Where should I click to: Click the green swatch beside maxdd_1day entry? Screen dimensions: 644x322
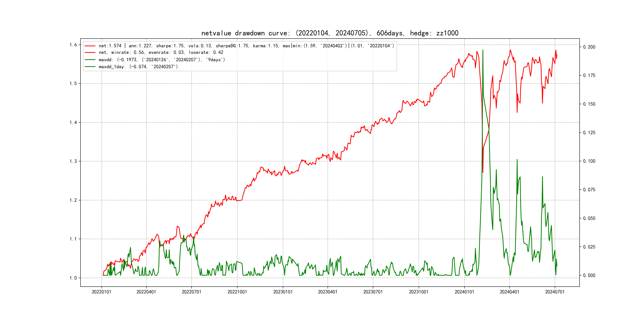click(90, 67)
